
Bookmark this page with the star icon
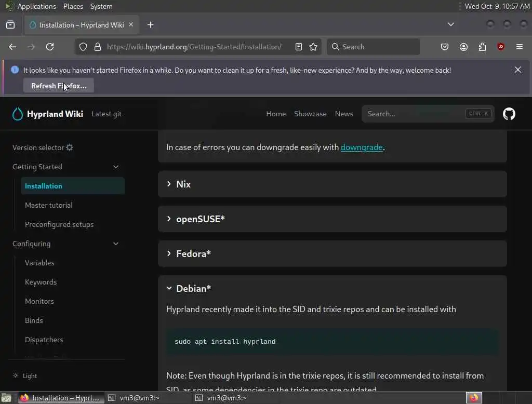313,47
